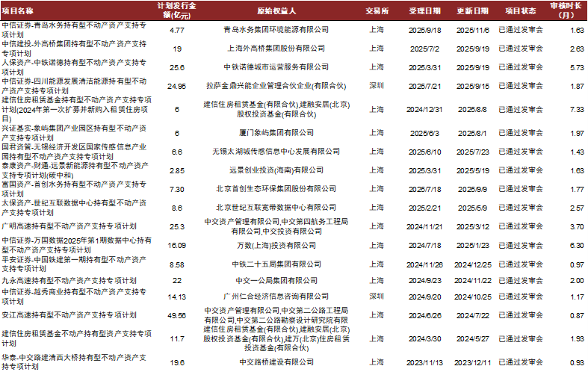This screenshot has height=372, width=588.
Task: Click review duration 6.30
Action: click(x=577, y=246)
